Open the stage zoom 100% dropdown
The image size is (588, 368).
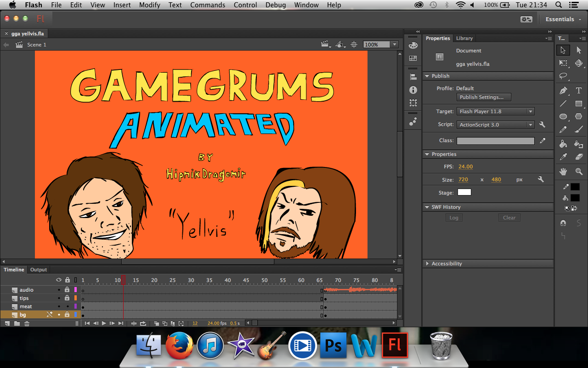pyautogui.click(x=394, y=45)
